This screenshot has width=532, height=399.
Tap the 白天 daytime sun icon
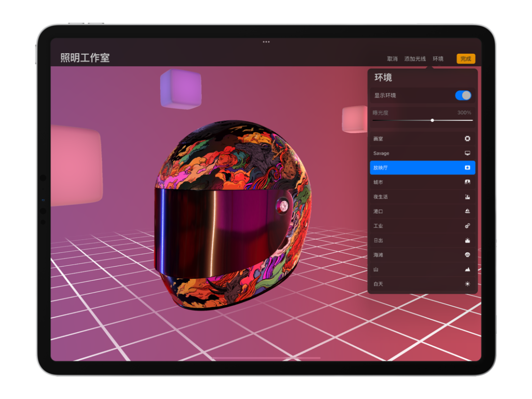(x=467, y=284)
